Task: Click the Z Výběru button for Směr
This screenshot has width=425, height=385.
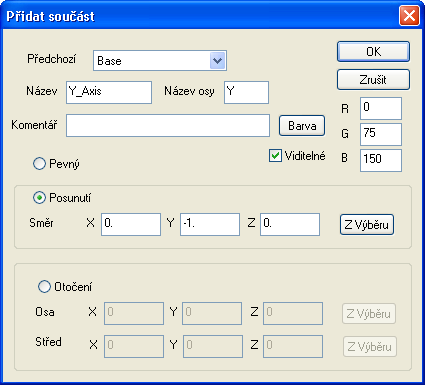Action: [367, 225]
